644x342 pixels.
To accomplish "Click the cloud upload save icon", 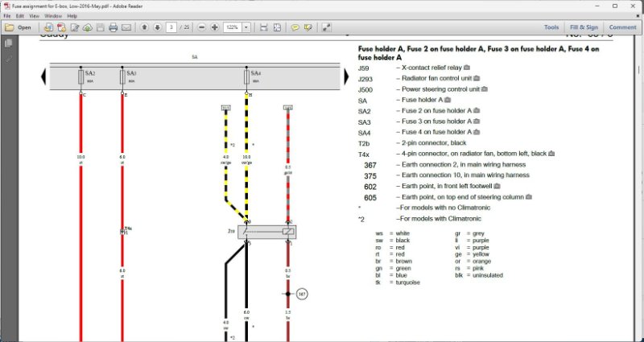I will pyautogui.click(x=88, y=27).
